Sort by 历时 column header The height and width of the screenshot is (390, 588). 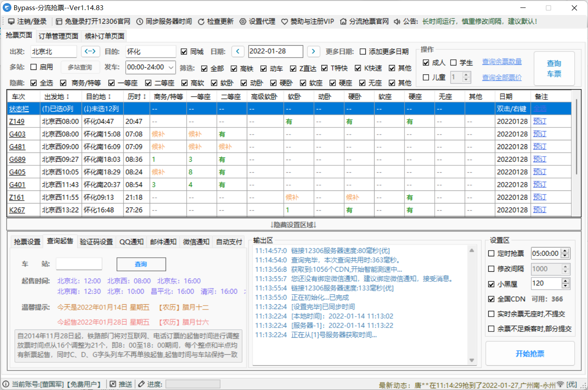(x=136, y=96)
